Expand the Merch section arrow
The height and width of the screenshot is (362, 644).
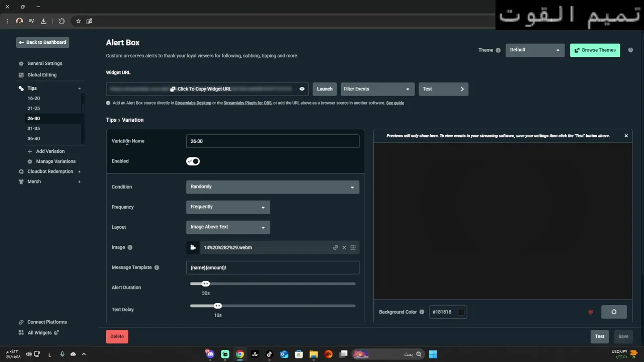[79, 182]
